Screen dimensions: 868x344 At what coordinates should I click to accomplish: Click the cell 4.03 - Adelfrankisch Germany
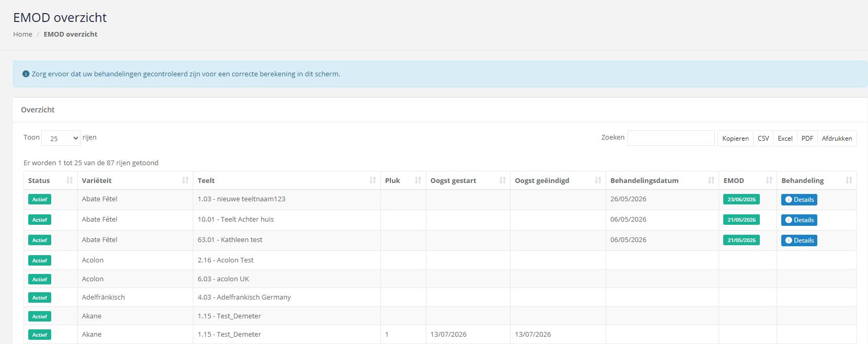tap(287, 297)
